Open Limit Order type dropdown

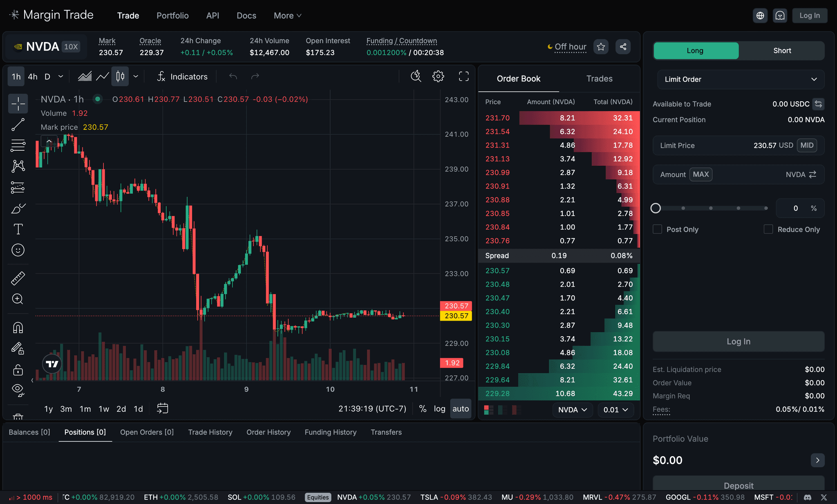tap(741, 79)
